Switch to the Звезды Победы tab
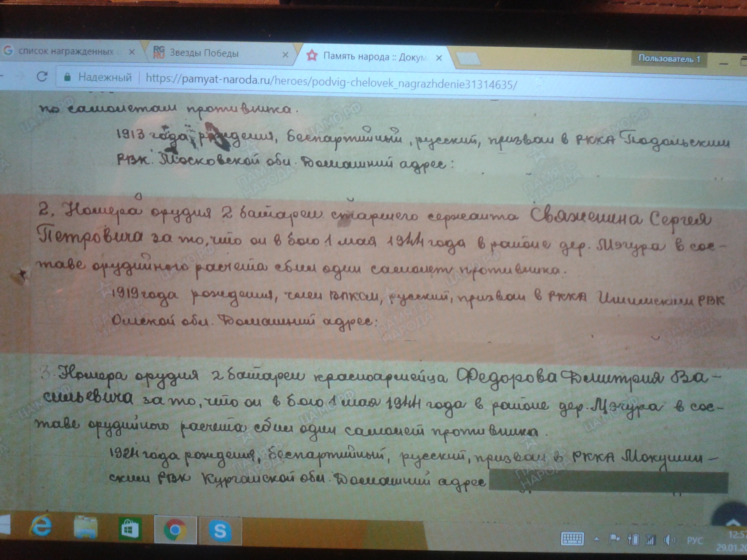This screenshot has width=747, height=560. tap(204, 53)
